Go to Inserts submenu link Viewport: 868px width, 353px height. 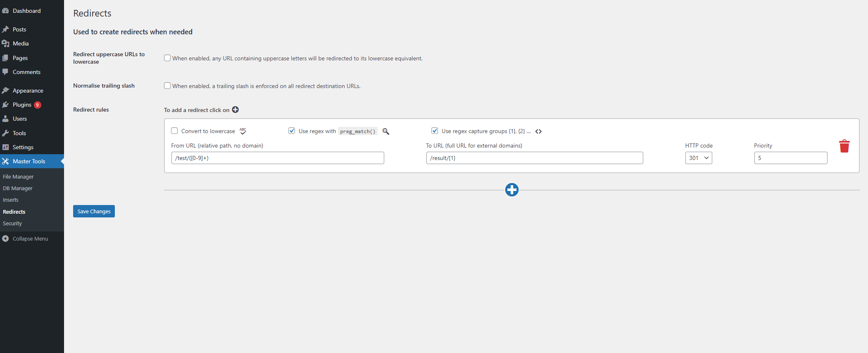(x=11, y=200)
